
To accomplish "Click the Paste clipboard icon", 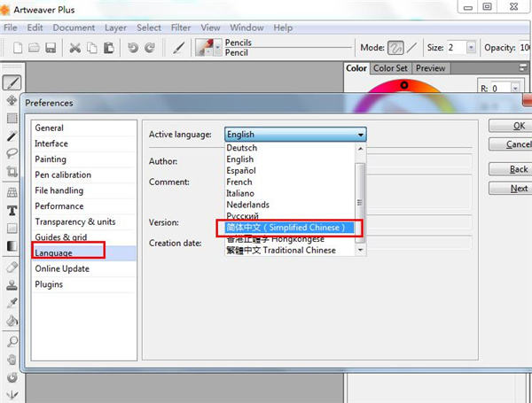I will click(x=108, y=48).
